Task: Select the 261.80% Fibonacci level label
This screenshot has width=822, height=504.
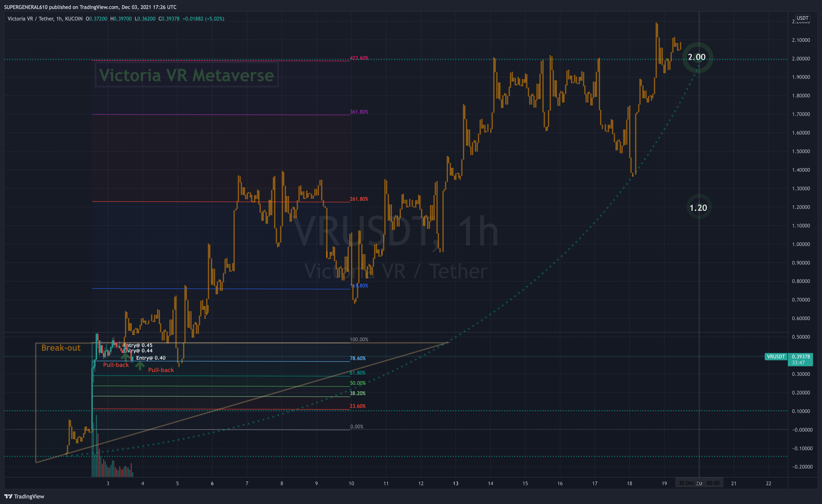Action: (359, 199)
